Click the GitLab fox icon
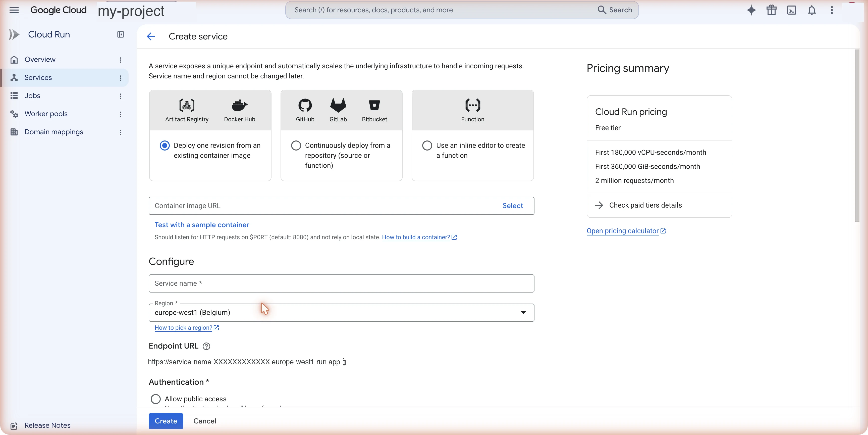The height and width of the screenshot is (435, 868). (338, 105)
